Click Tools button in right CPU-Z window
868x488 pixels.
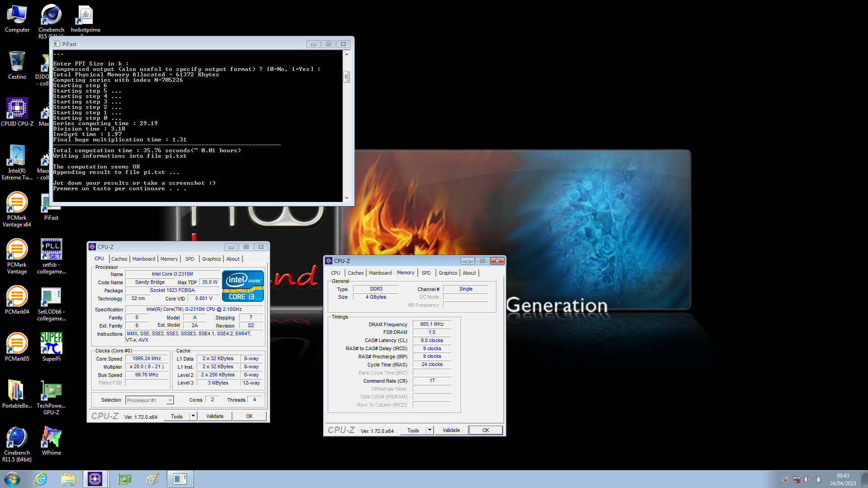pos(413,430)
